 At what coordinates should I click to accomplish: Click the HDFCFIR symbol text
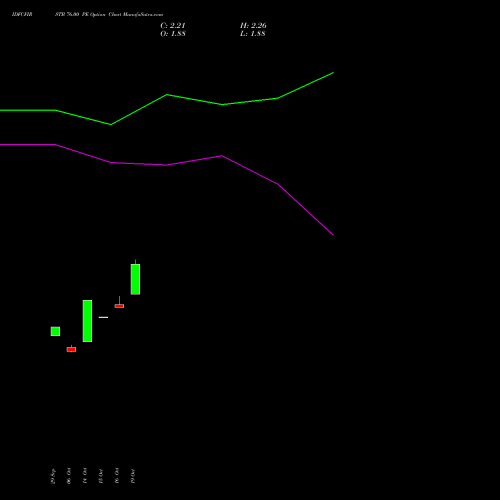point(22,15)
